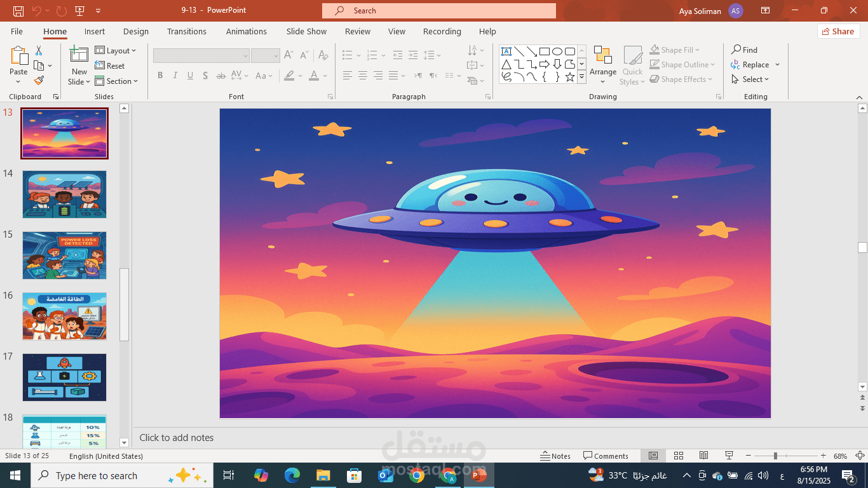Select the Text Box shape in the gallery
Viewport: 868px width, 488px height.
pos(506,51)
